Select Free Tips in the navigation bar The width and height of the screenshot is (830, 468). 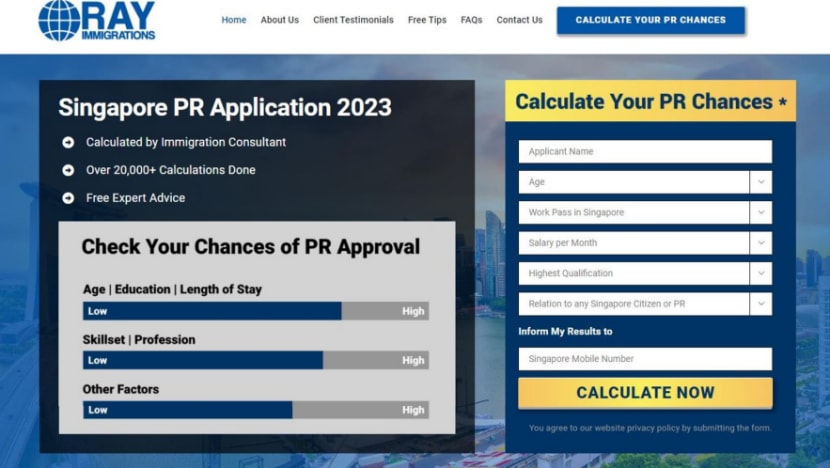click(427, 20)
